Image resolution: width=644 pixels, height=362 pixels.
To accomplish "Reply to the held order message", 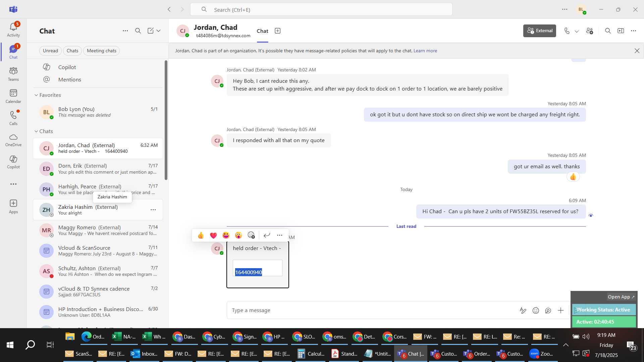I will 267,235.
